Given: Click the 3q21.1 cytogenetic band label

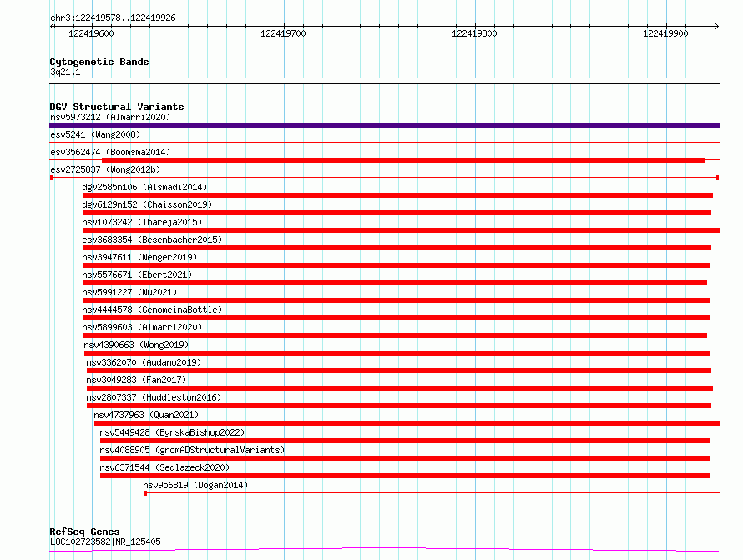Looking at the screenshot, I should [x=65, y=72].
